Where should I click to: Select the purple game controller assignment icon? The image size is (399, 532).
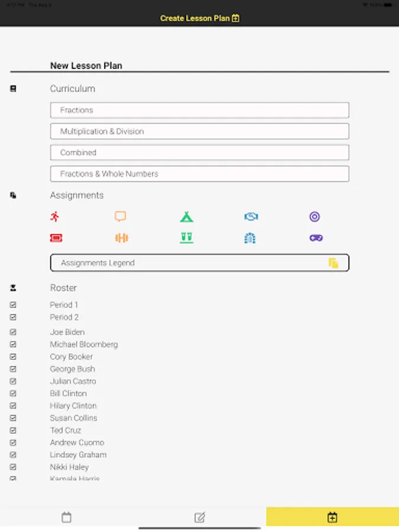click(x=316, y=238)
